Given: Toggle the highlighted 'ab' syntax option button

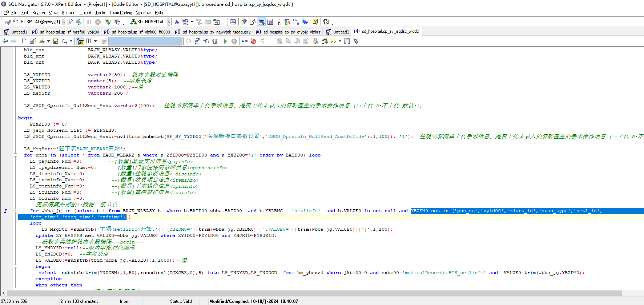Looking at the screenshot, I should coord(80,41).
